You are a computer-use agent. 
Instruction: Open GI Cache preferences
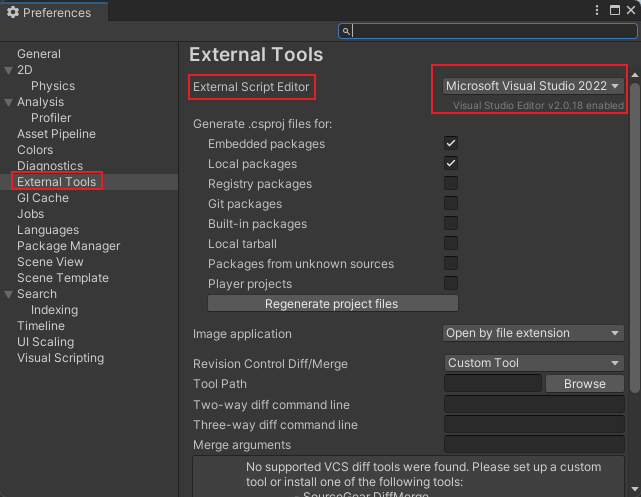[43, 198]
